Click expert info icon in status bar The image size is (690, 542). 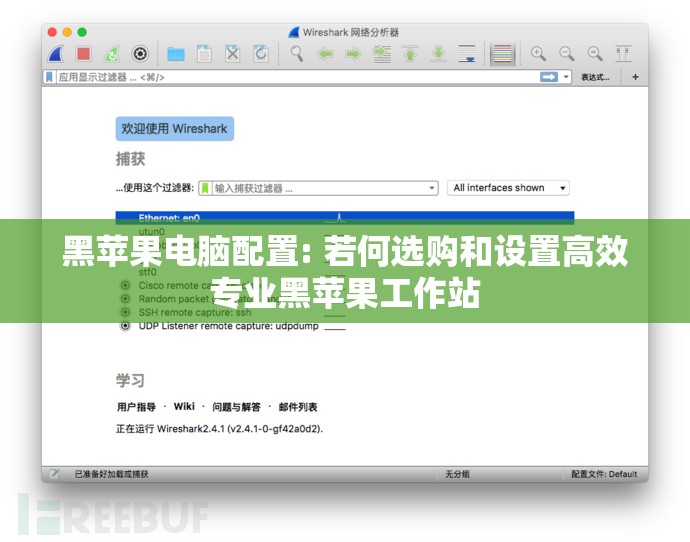[54, 474]
